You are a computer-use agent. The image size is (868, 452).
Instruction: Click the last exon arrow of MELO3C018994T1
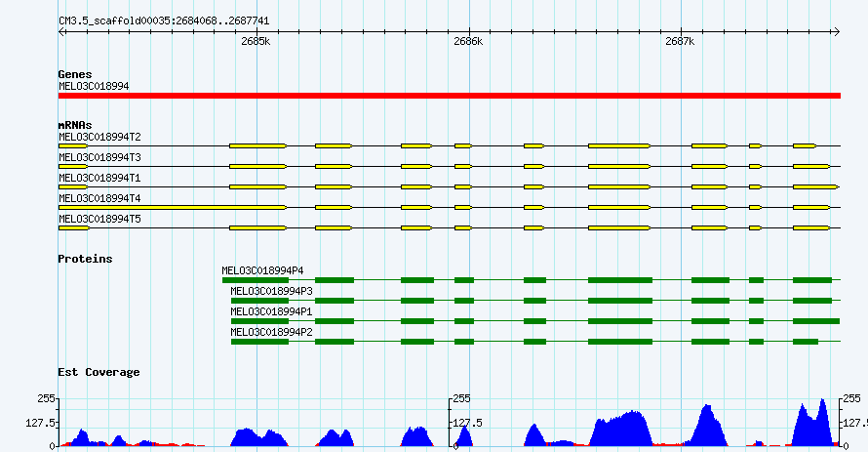click(816, 186)
